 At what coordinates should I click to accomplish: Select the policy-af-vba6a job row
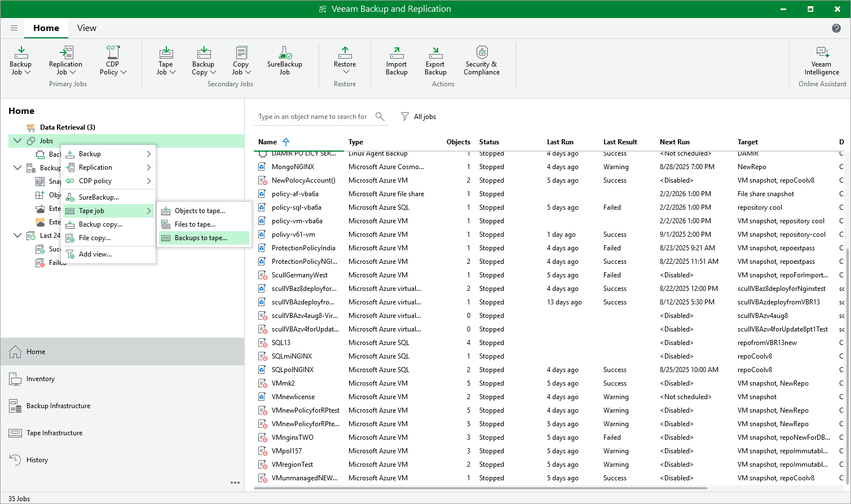(550, 194)
